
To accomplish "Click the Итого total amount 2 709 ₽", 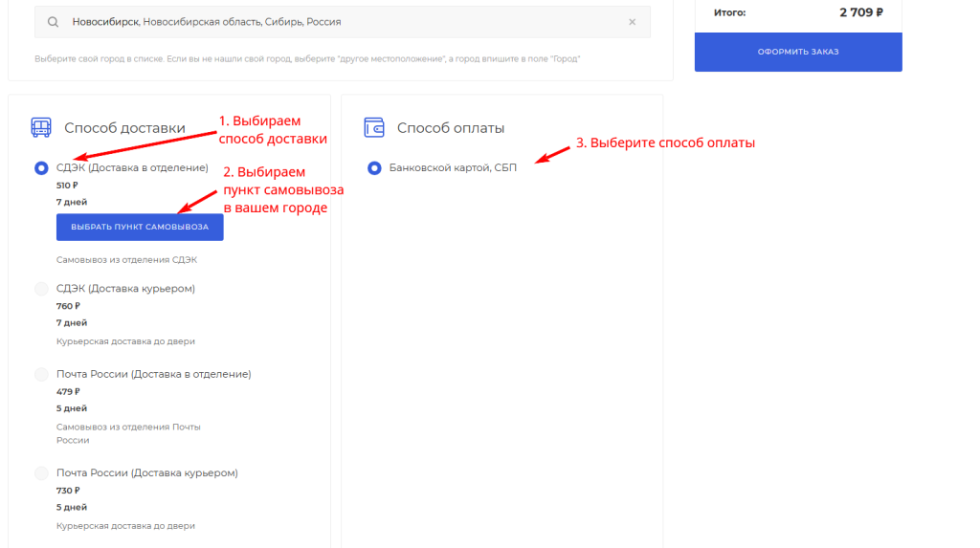I will (x=860, y=12).
